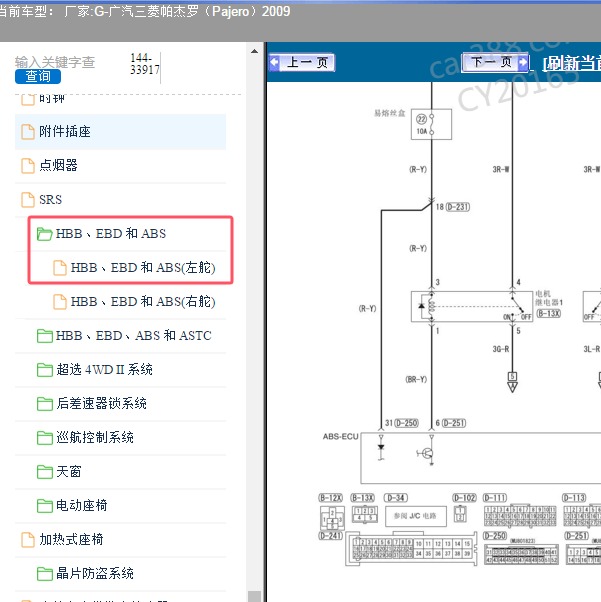Click the file icon beside SRS
Viewport: 601px width, 602px height.
[28, 200]
